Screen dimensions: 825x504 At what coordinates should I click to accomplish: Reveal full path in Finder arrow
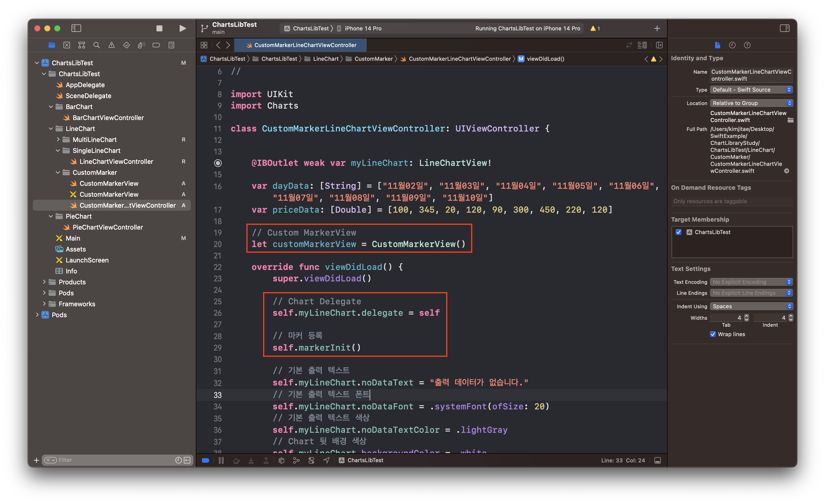(x=786, y=171)
